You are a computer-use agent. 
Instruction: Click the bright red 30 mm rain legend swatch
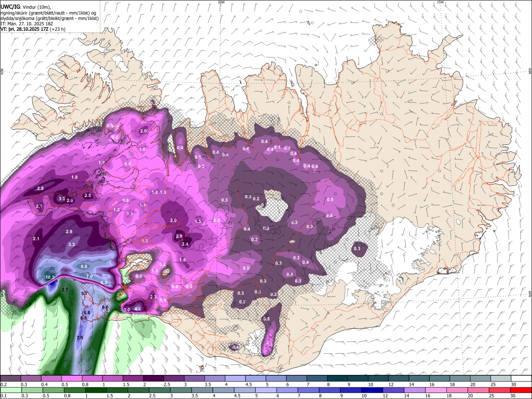[521, 390]
